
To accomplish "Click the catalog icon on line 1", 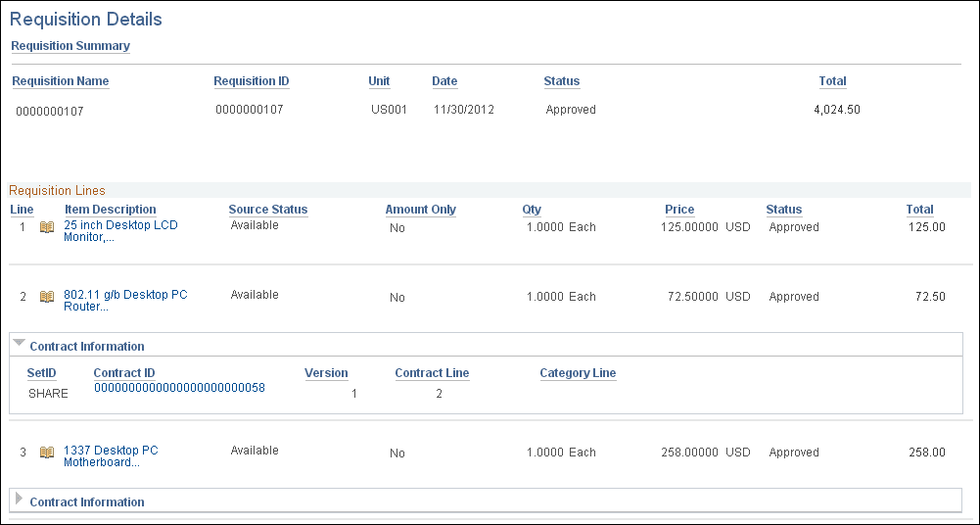I will click(47, 227).
